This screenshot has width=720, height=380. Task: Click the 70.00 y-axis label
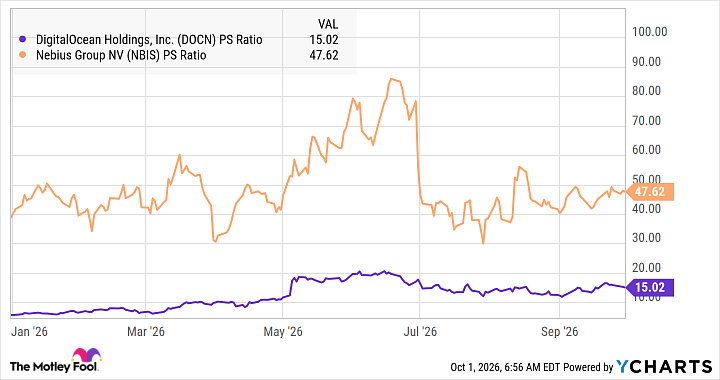(x=647, y=120)
